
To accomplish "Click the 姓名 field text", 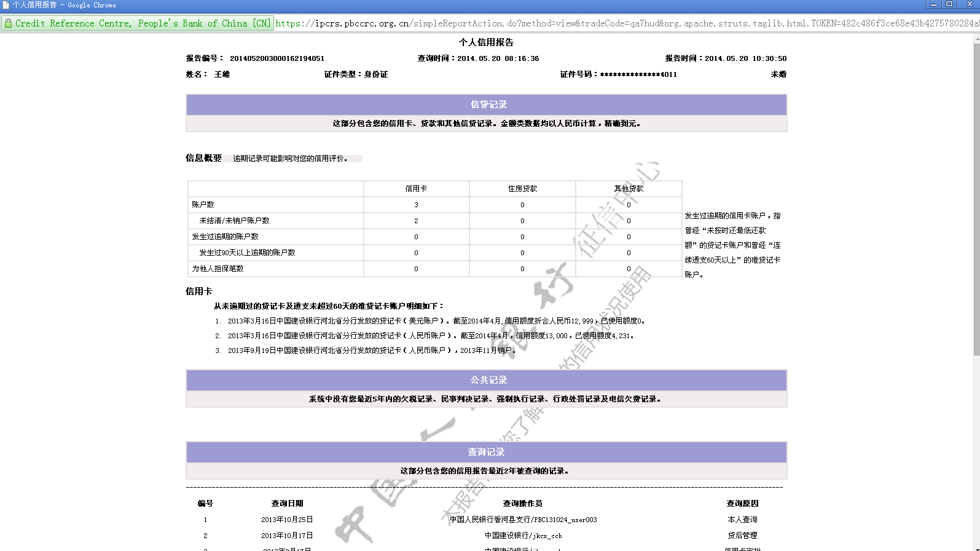I will click(x=208, y=74).
